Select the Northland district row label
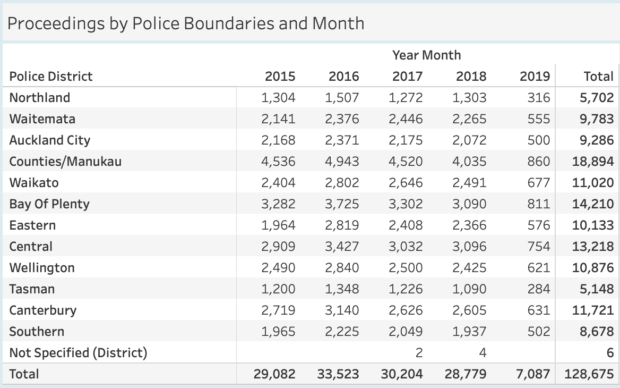The width and height of the screenshot is (620, 388). [40, 98]
